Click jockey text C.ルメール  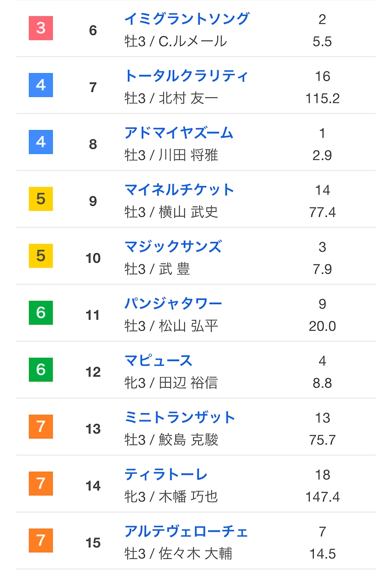point(193,42)
